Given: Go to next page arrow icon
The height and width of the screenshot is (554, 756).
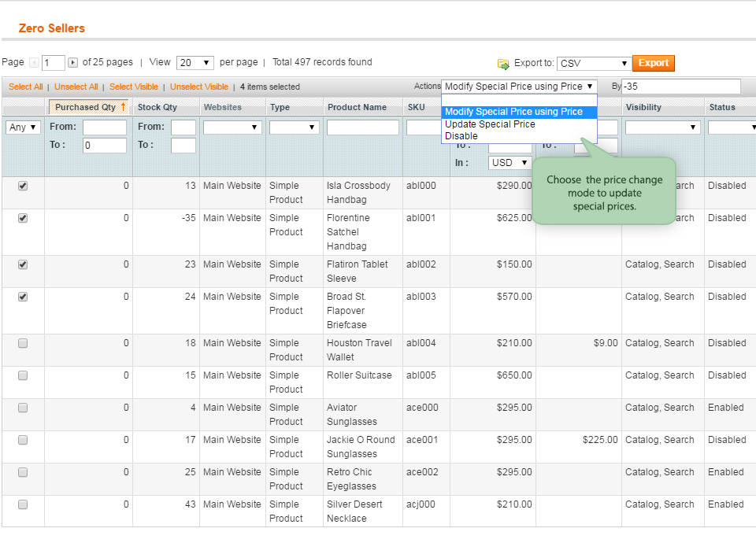Looking at the screenshot, I should coord(72,63).
